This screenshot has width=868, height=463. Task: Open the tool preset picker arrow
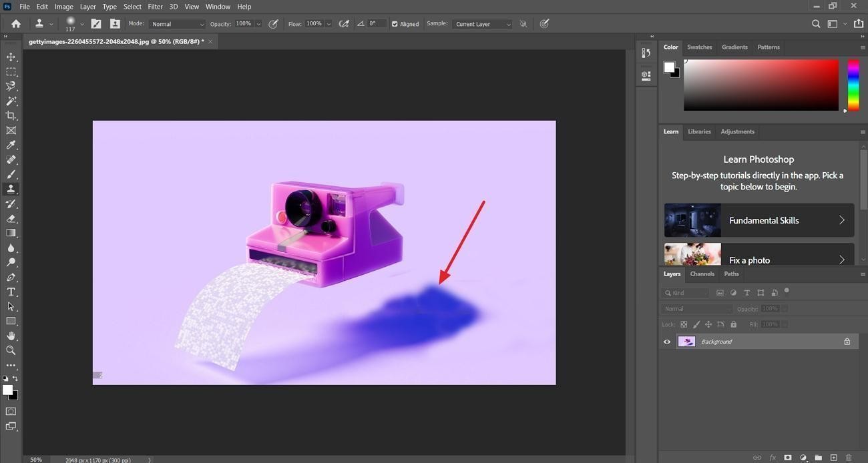pyautogui.click(x=51, y=24)
